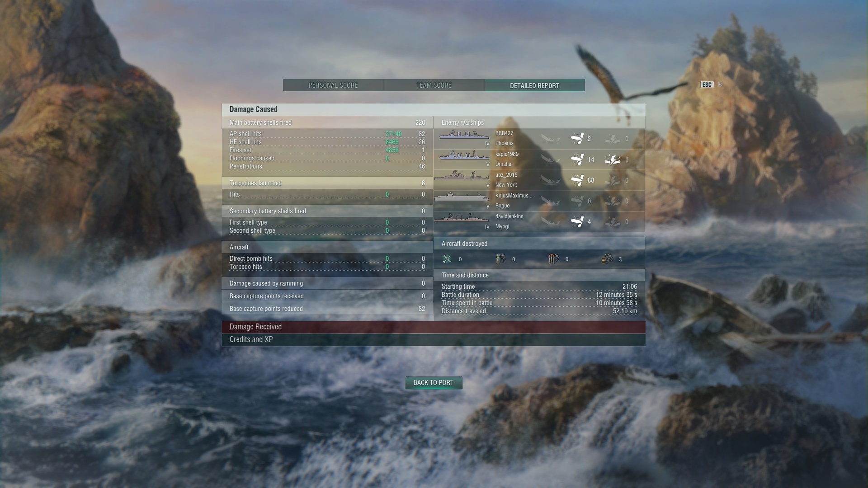Image resolution: width=868 pixels, height=488 pixels.
Task: Click the shell hits icon for Omaha
Action: click(577, 160)
